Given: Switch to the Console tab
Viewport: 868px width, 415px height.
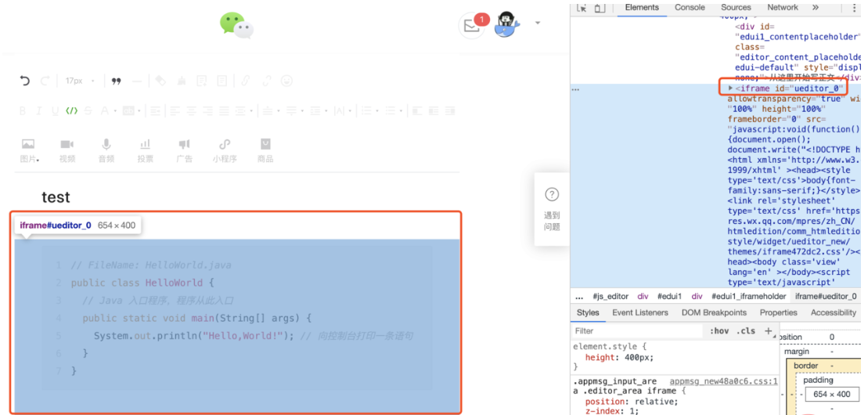Looking at the screenshot, I should pos(690,8).
